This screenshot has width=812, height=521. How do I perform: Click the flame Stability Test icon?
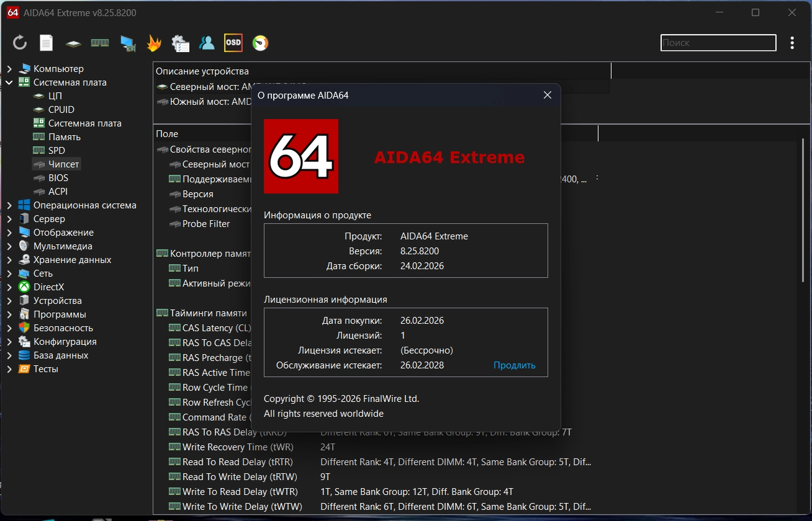pos(153,43)
